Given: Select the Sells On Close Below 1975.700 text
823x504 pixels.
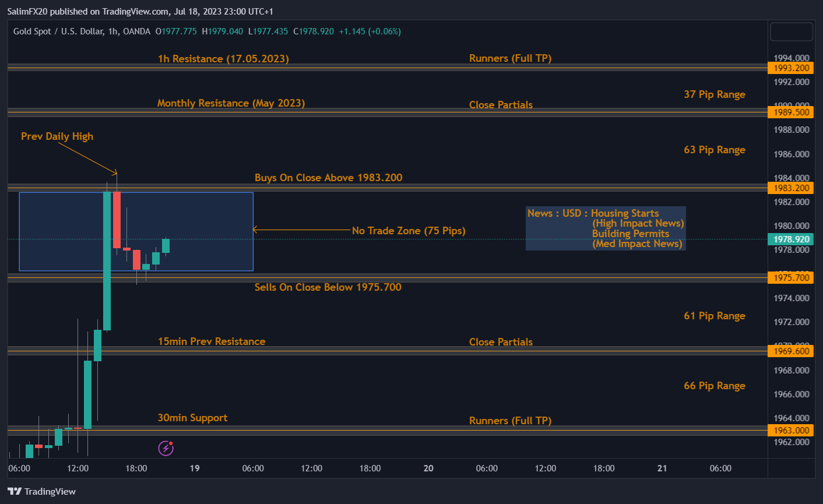Looking at the screenshot, I should click(328, 287).
